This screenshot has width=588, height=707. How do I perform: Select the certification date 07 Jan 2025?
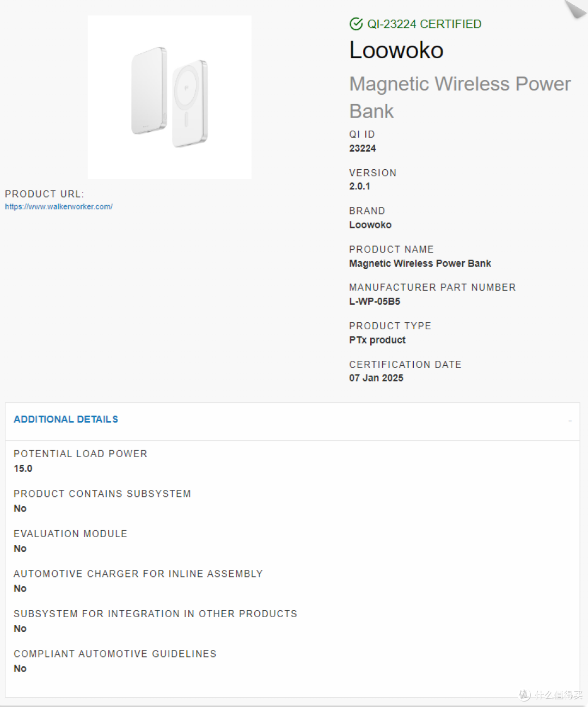(376, 378)
